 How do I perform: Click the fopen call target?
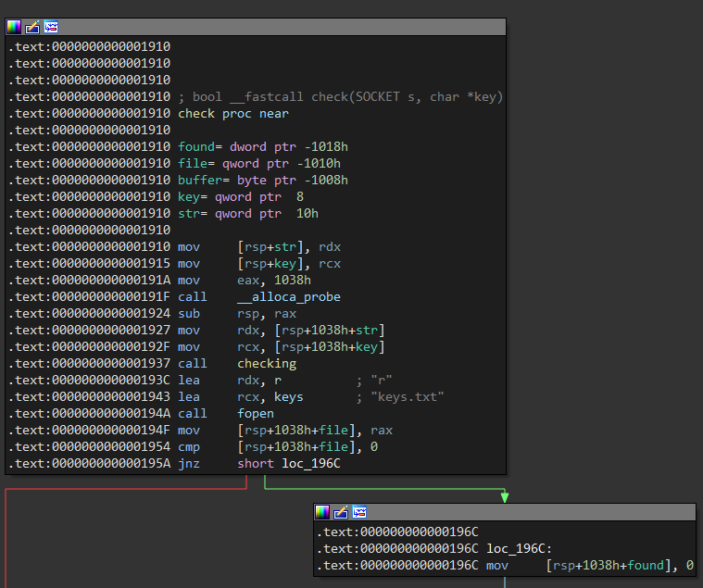[256, 414]
